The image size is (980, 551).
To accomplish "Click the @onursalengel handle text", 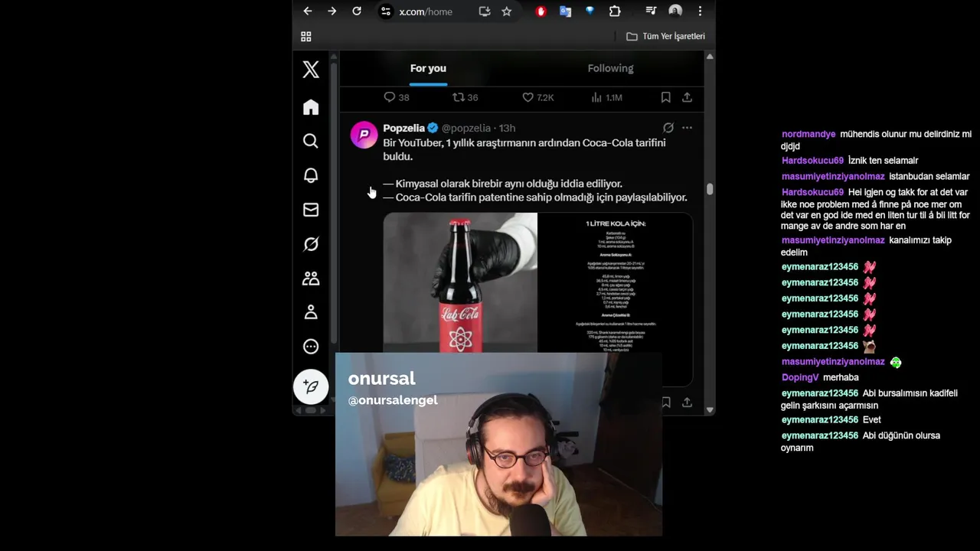I will coord(393,400).
